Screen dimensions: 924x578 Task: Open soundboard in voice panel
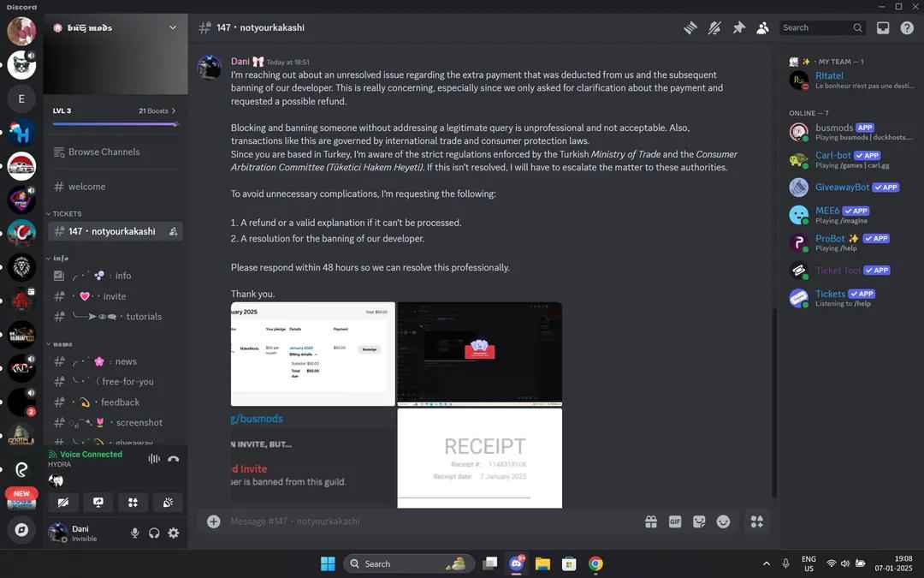[x=168, y=503]
